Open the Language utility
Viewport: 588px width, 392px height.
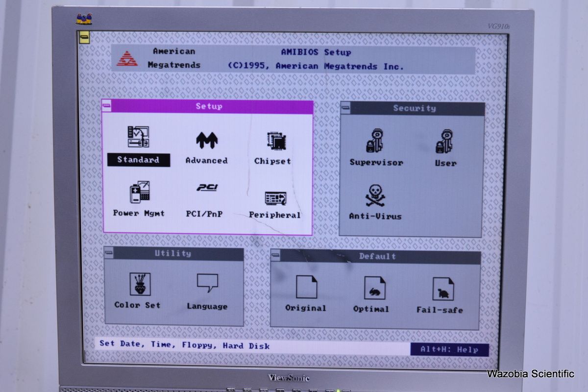207,283
